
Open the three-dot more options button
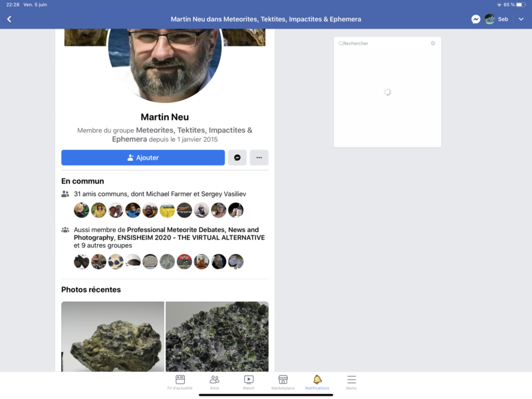click(259, 158)
